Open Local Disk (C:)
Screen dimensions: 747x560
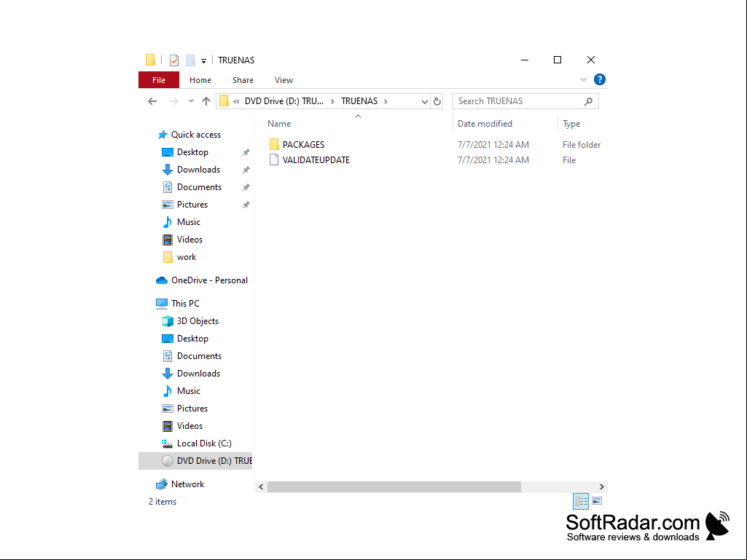click(x=204, y=443)
